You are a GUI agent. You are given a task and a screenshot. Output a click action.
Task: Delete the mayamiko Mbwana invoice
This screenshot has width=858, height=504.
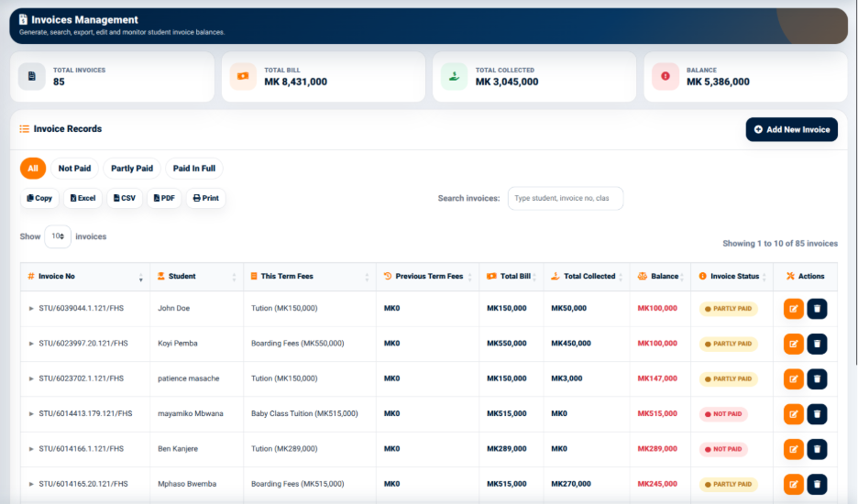coord(817,414)
